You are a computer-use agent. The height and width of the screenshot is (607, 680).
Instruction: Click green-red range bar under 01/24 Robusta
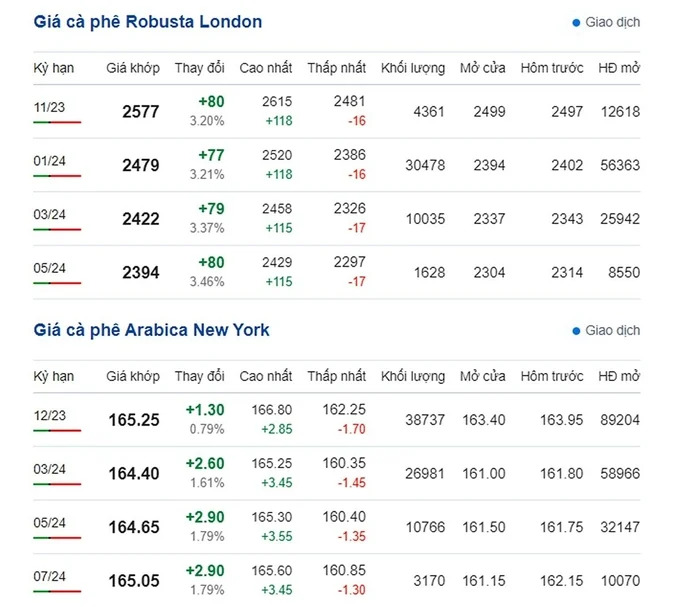pyautogui.click(x=57, y=176)
